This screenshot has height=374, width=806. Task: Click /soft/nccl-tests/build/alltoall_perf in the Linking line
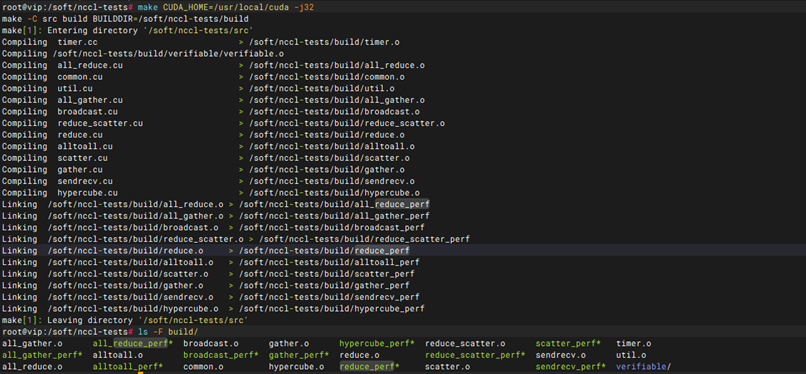(x=329, y=263)
